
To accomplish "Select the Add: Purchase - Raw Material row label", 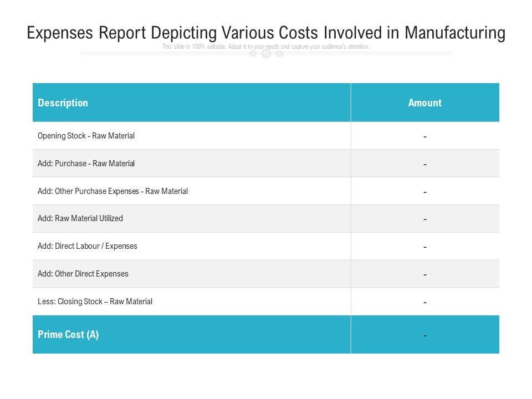I will (x=86, y=163).
